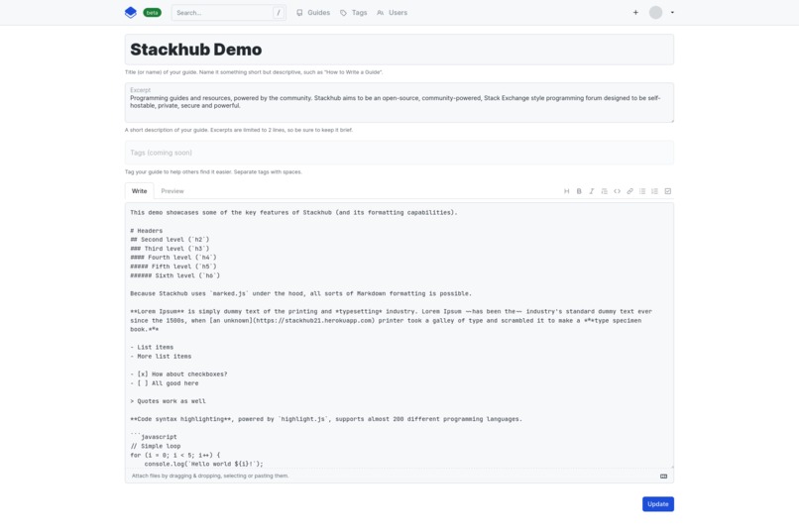Apply bold formatting
The height and width of the screenshot is (532, 799).
579,191
